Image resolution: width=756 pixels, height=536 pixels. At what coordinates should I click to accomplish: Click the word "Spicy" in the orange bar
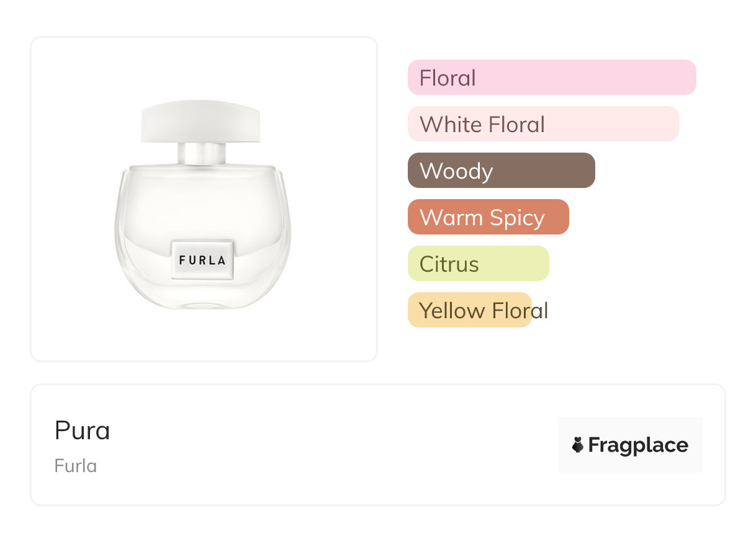coord(516,218)
